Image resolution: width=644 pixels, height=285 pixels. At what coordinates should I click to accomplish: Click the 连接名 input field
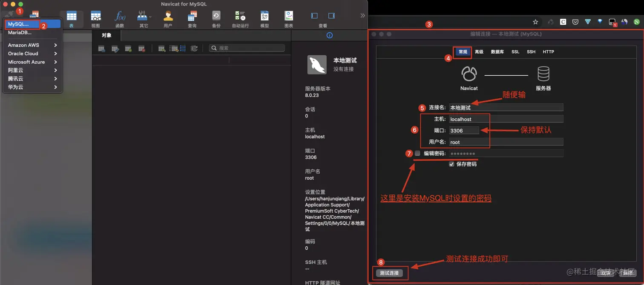click(x=506, y=108)
